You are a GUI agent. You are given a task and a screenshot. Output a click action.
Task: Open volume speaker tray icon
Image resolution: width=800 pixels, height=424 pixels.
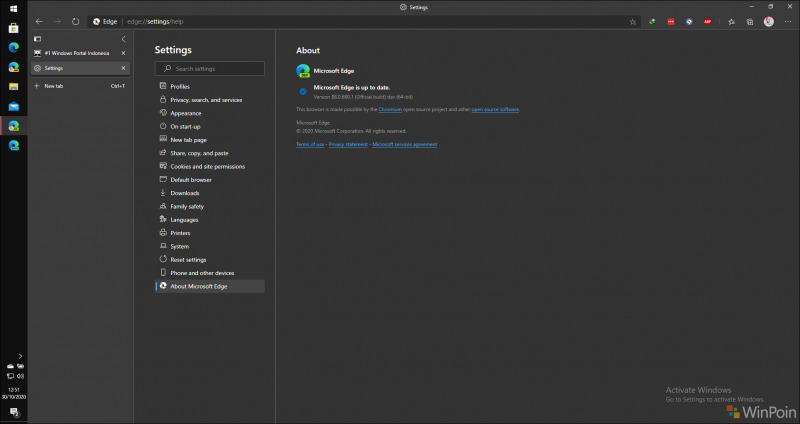click(x=20, y=376)
